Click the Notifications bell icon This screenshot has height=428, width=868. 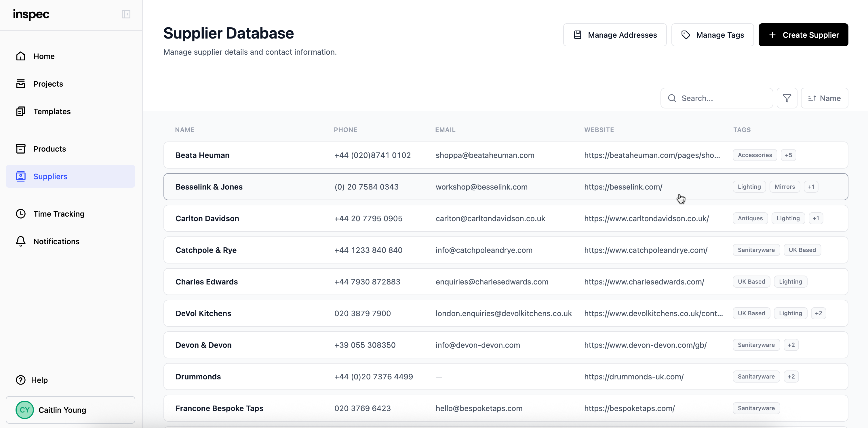tap(21, 241)
